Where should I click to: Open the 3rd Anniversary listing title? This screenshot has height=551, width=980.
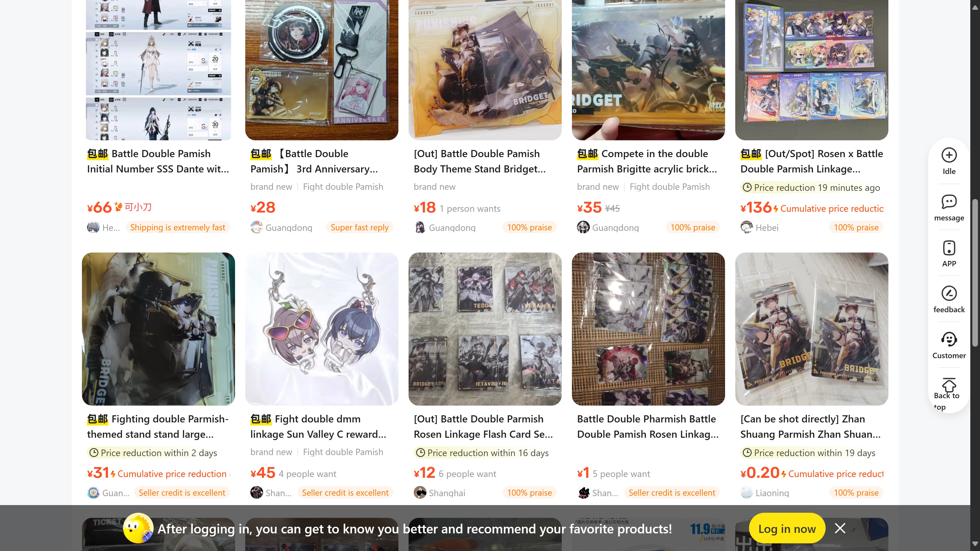tap(314, 161)
